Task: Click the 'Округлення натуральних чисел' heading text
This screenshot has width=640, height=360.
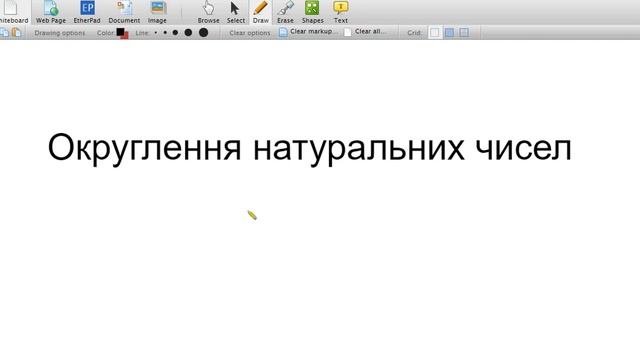Action: [x=309, y=149]
